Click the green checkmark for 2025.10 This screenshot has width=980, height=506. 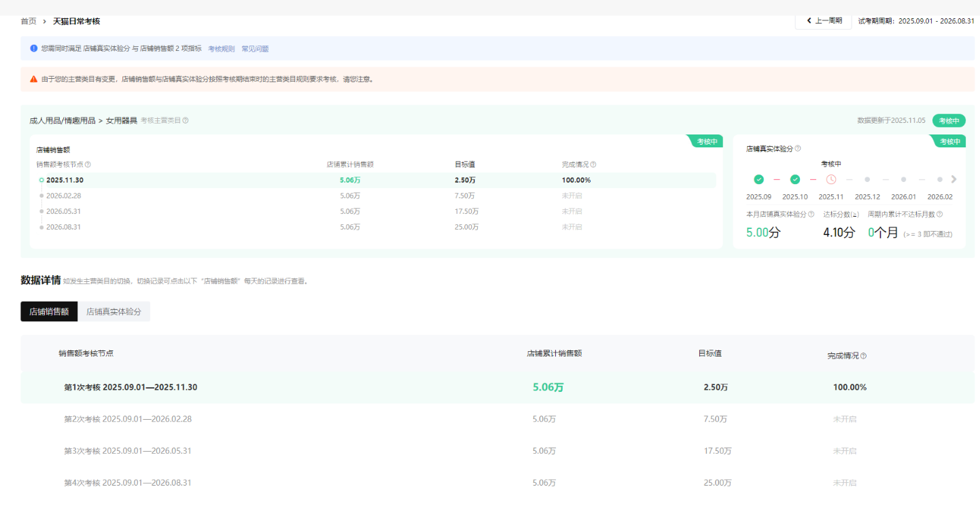[794, 179]
